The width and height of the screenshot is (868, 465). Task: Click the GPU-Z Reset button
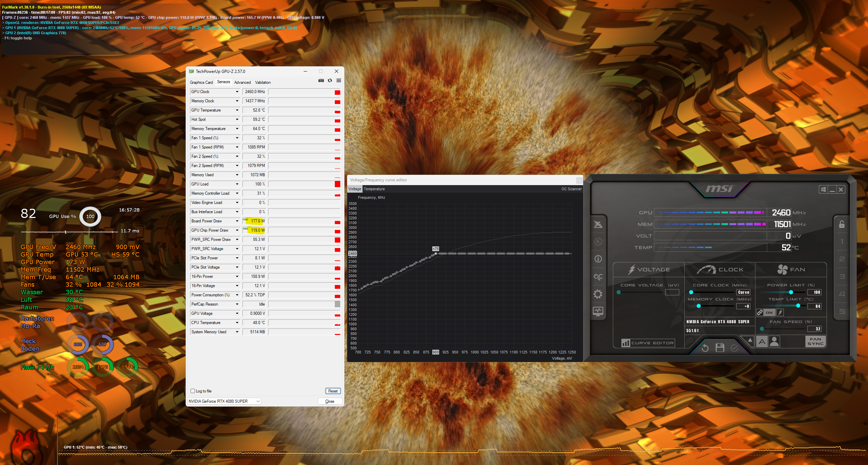click(333, 391)
